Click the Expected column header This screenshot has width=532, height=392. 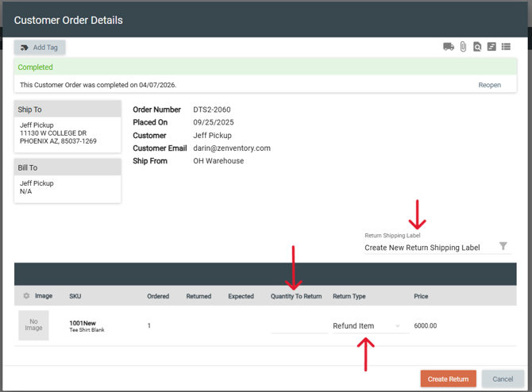click(241, 296)
